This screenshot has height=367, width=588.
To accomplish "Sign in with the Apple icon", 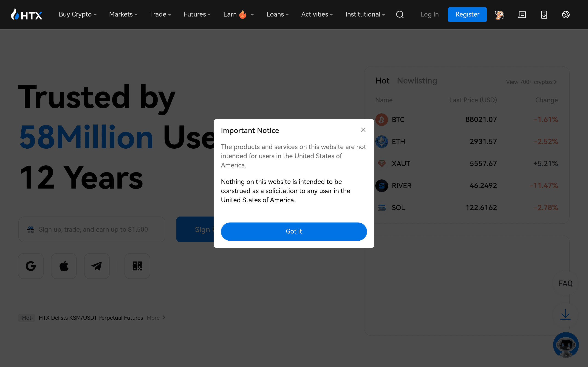I will [64, 266].
